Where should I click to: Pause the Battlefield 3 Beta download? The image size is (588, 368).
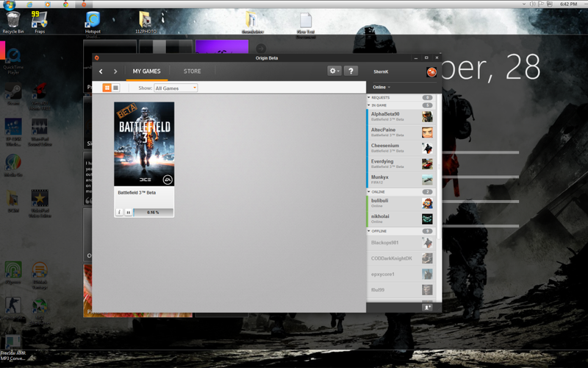pyautogui.click(x=128, y=212)
